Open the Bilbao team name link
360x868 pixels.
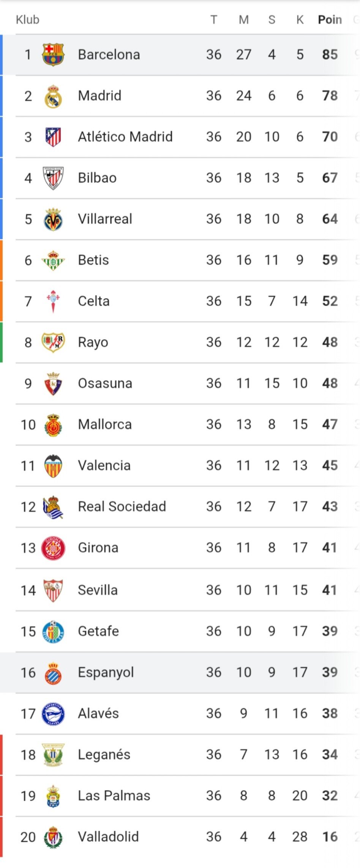(97, 178)
